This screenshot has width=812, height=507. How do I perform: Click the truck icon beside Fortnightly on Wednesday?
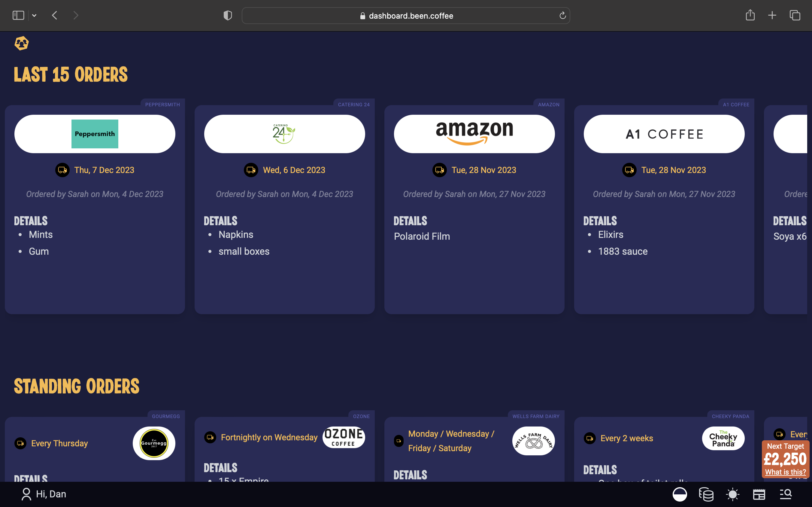210,437
